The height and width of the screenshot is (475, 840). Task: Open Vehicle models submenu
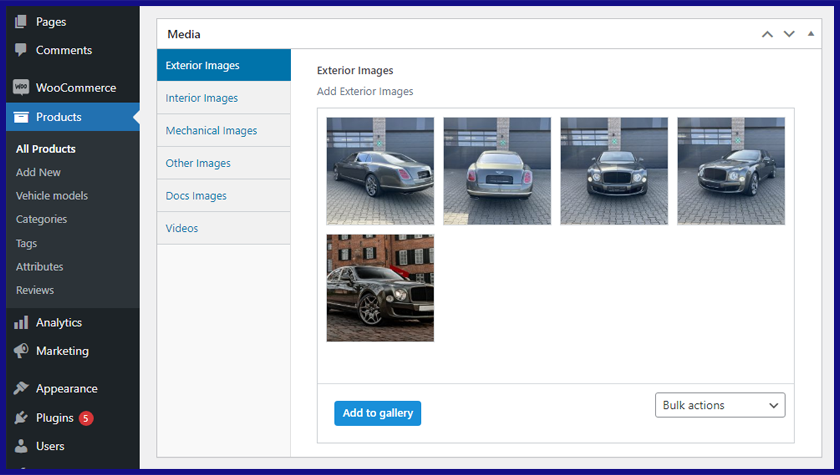[x=51, y=196]
